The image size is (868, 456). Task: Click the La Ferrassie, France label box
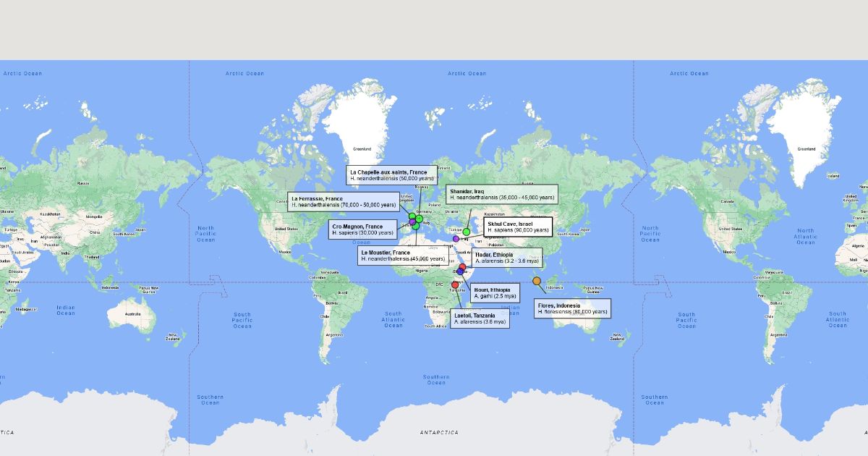point(344,201)
